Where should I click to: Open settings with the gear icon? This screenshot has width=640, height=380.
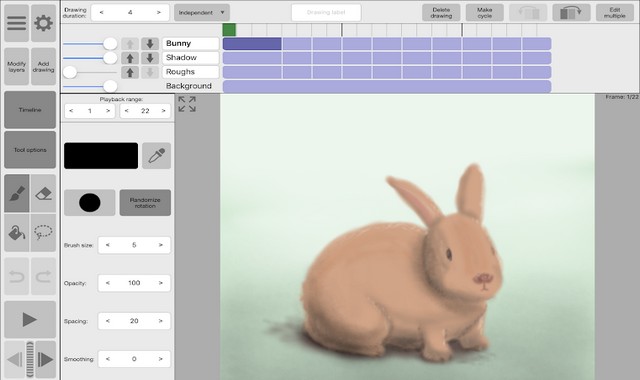coord(43,23)
